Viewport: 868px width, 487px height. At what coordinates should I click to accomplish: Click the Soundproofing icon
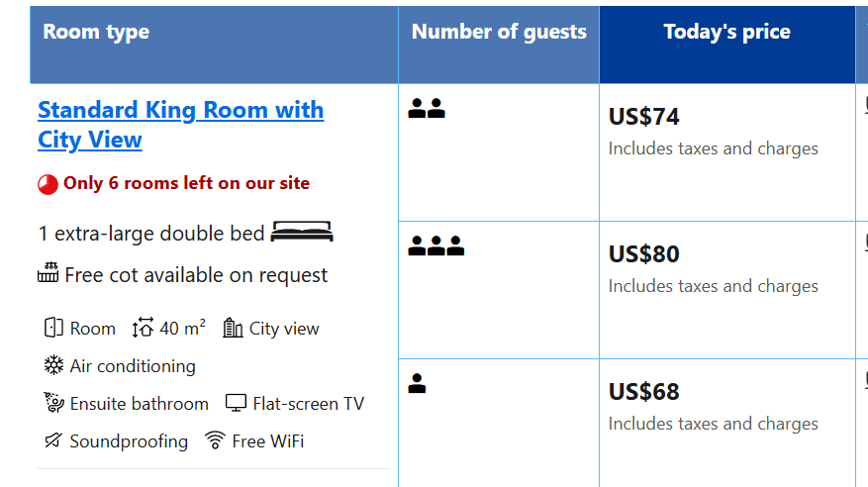53,440
